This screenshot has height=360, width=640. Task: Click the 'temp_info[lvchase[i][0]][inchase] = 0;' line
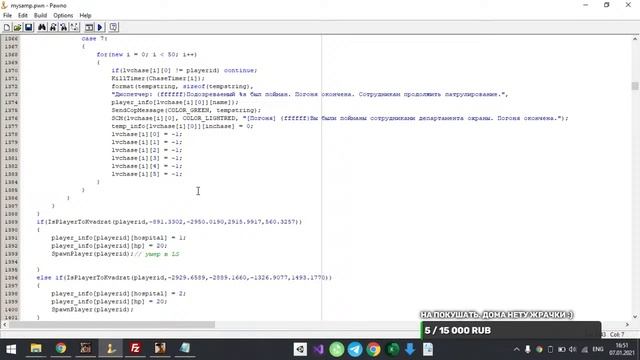pyautogui.click(x=182, y=126)
